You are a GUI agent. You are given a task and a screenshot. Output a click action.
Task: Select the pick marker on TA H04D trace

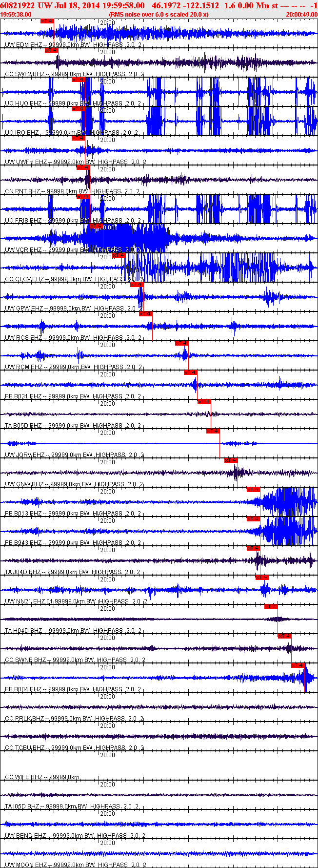(271, 607)
